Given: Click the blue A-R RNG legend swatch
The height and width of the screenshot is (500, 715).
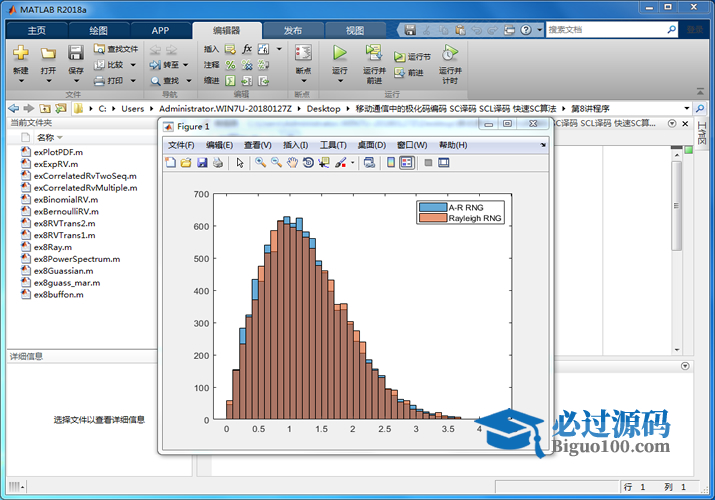Looking at the screenshot, I should (x=433, y=207).
